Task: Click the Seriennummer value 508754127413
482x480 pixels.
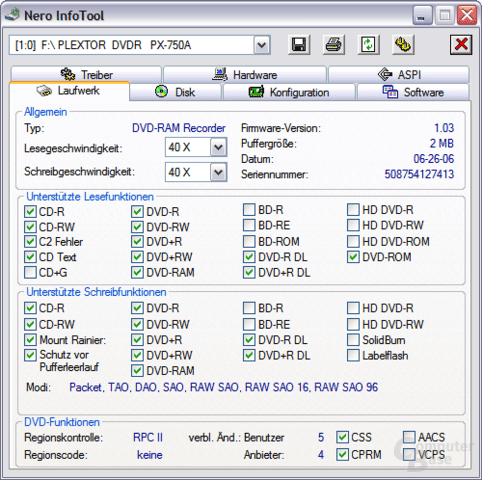Action: [419, 174]
